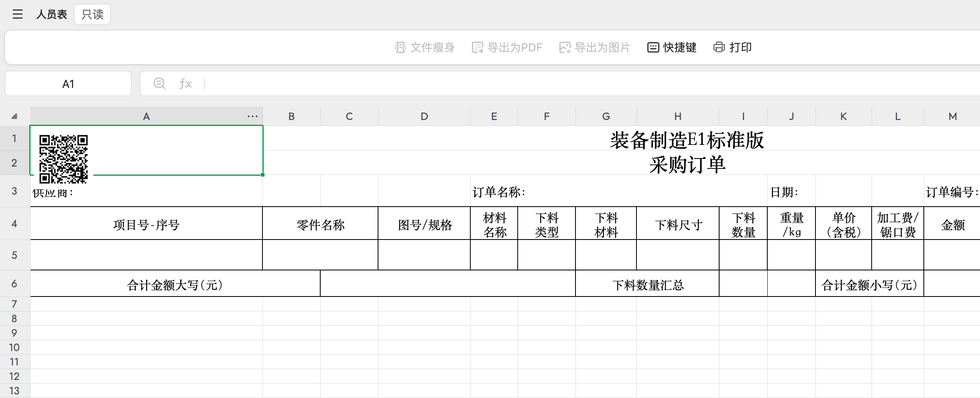Select column D header
This screenshot has height=398, width=980.
tap(424, 116)
